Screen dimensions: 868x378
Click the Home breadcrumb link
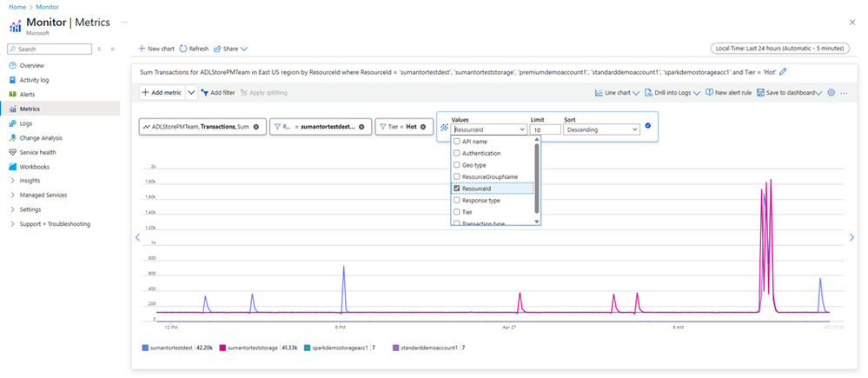(x=17, y=6)
